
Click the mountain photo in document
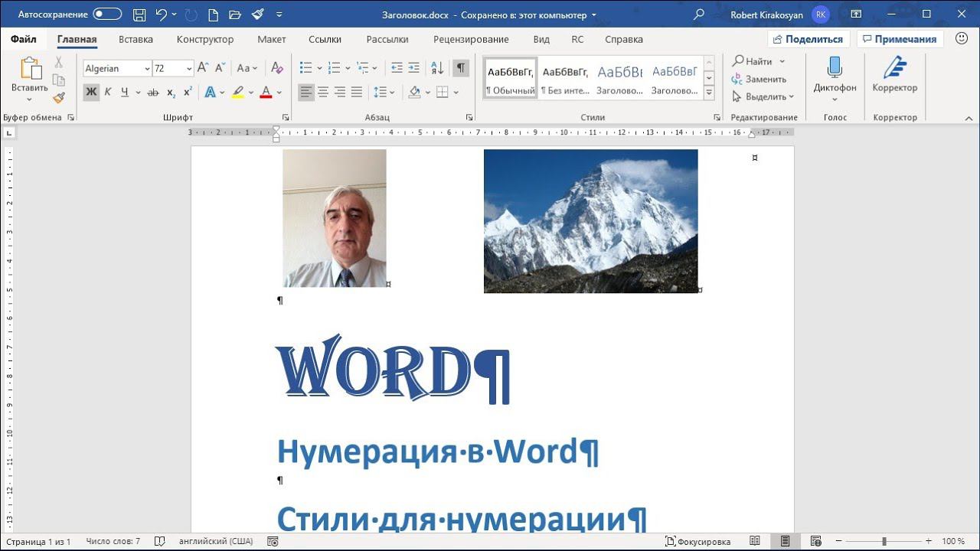(590, 221)
